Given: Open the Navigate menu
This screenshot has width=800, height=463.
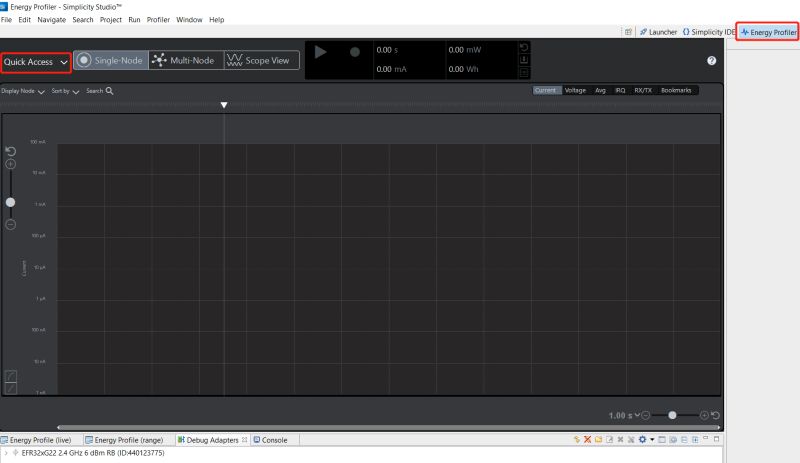Looking at the screenshot, I should [x=52, y=20].
